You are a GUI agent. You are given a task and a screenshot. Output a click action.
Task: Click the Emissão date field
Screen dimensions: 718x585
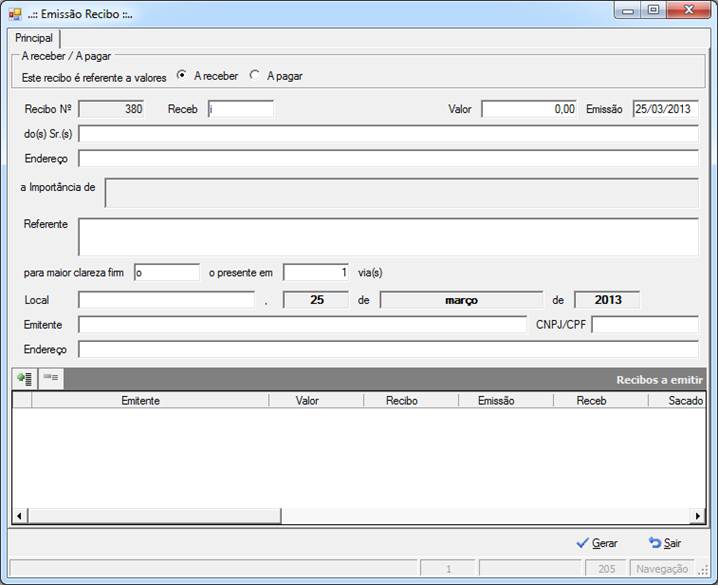point(665,109)
